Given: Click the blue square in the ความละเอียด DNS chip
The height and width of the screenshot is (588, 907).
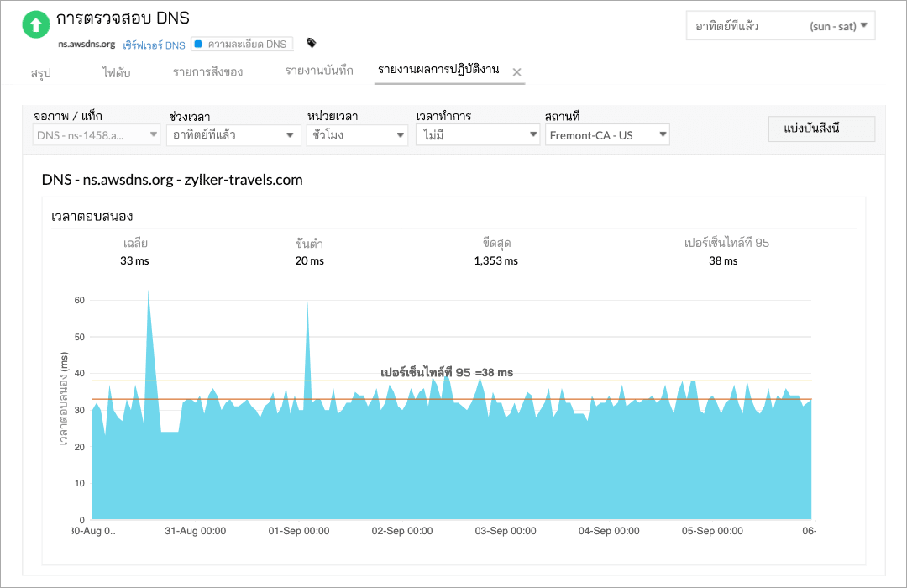Looking at the screenshot, I should [x=197, y=45].
